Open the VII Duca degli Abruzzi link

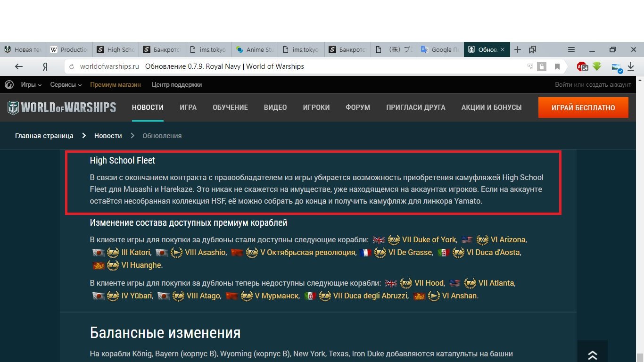[371, 296]
